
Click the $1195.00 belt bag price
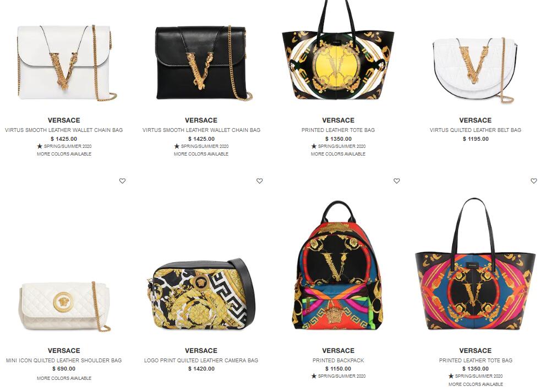pyautogui.click(x=476, y=139)
